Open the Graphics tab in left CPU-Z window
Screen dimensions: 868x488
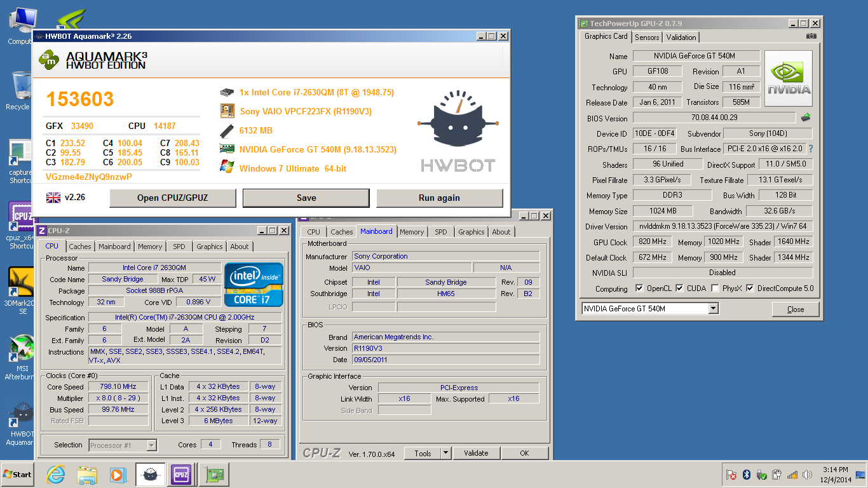click(210, 247)
